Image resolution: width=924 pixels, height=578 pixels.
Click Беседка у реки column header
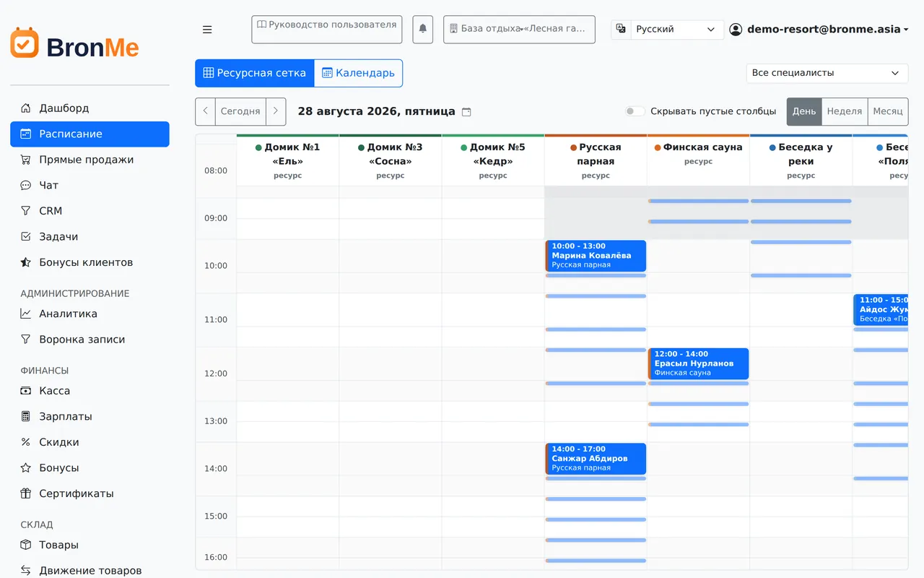click(x=801, y=160)
